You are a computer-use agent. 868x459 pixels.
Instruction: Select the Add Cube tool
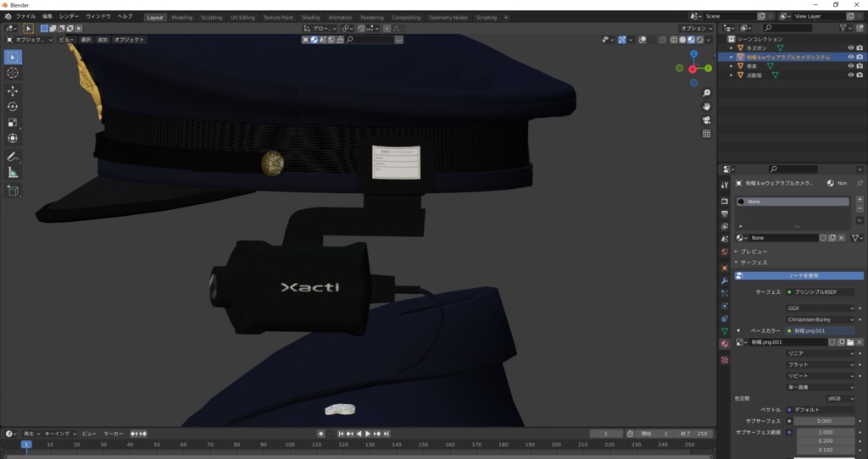(x=13, y=191)
